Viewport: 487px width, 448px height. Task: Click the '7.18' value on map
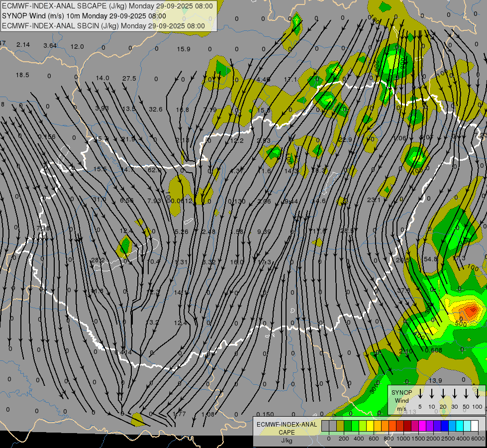pos(43,228)
